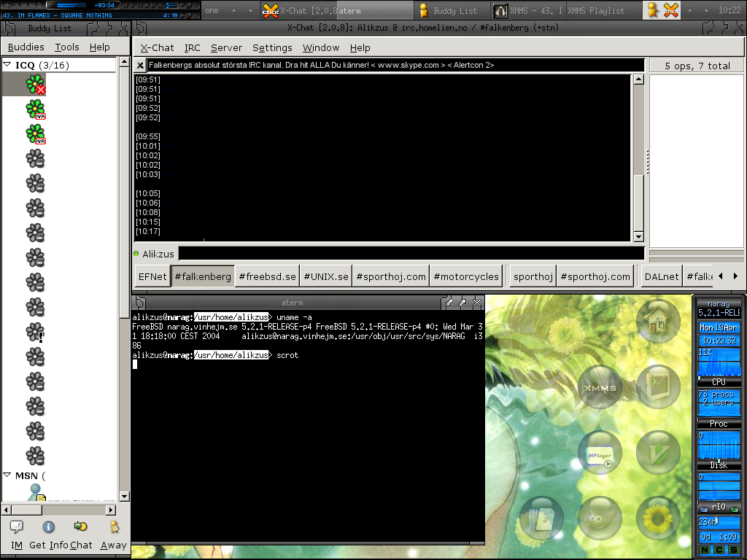Collapse the ICQ buddy group
The width and height of the screenshot is (747, 560).
point(7,65)
